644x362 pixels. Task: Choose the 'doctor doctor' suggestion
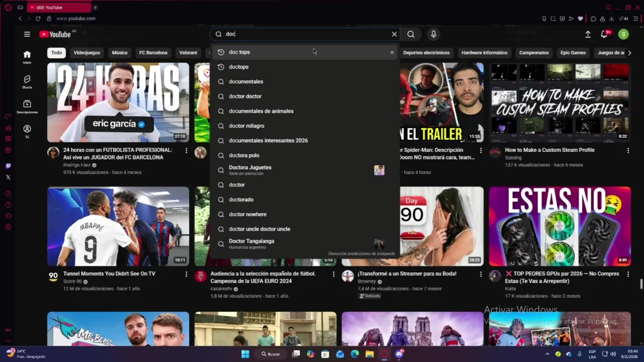(x=304, y=96)
